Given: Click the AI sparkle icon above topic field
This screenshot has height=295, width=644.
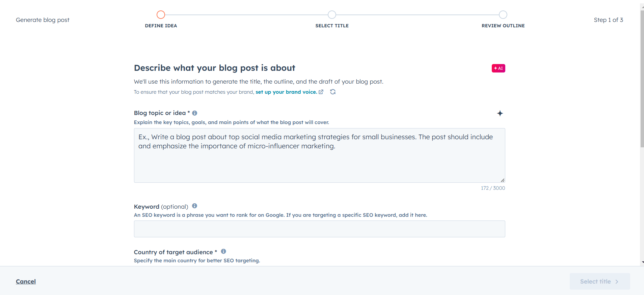Looking at the screenshot, I should 500,113.
